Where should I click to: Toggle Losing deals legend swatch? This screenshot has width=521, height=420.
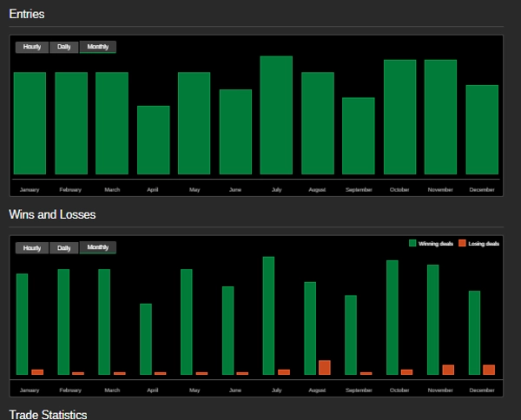pyautogui.click(x=462, y=243)
